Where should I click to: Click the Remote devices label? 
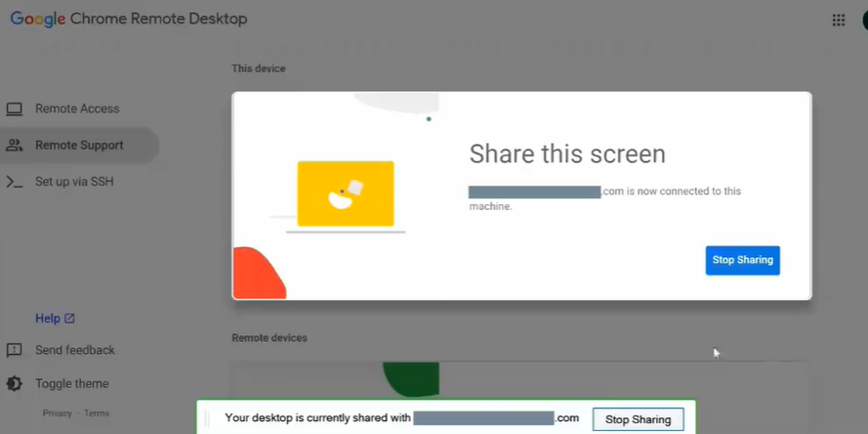(x=269, y=337)
